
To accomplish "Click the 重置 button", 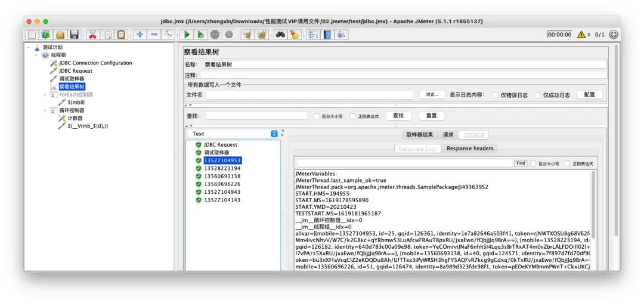I will pyautogui.click(x=431, y=116).
